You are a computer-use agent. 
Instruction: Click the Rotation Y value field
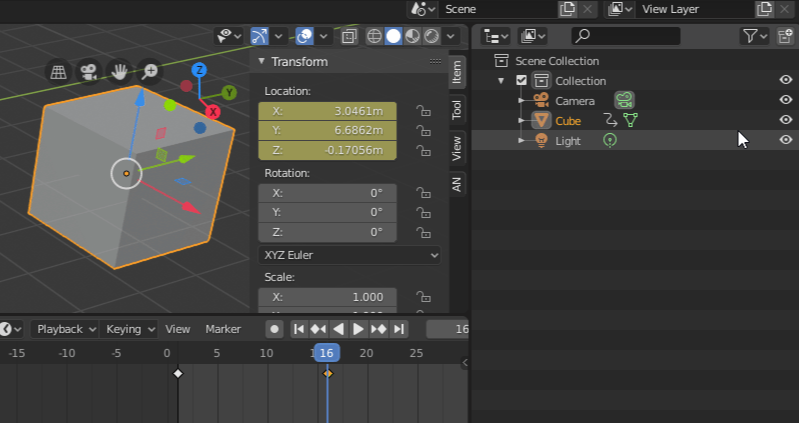point(327,213)
